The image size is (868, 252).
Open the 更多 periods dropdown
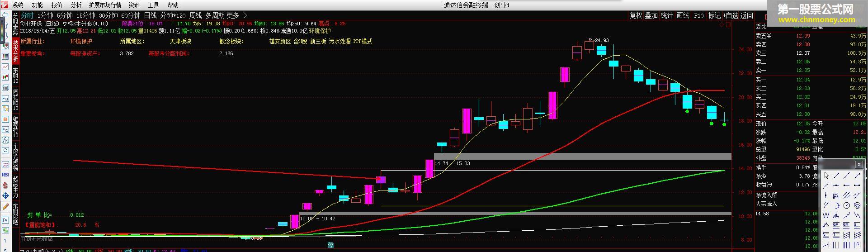(233, 15)
